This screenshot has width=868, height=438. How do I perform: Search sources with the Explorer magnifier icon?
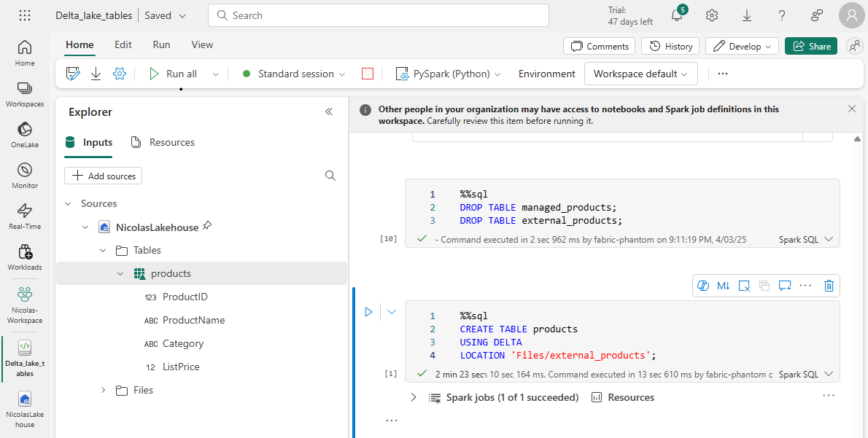click(x=330, y=176)
